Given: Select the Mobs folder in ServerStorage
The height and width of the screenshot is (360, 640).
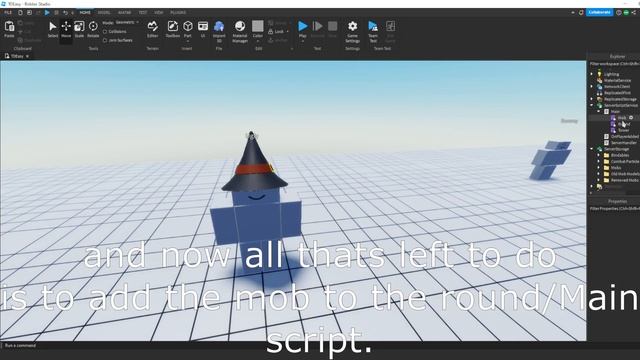Looking at the screenshot, I should [x=616, y=168].
